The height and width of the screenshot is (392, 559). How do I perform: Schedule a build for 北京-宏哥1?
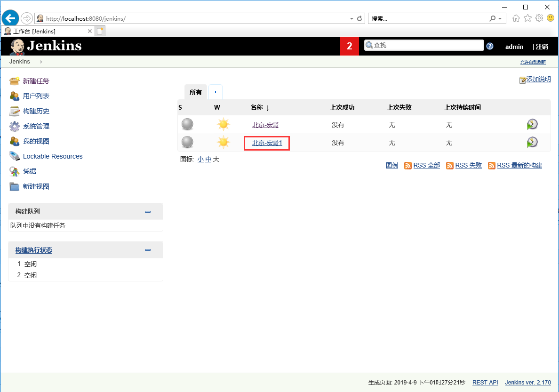(x=532, y=142)
